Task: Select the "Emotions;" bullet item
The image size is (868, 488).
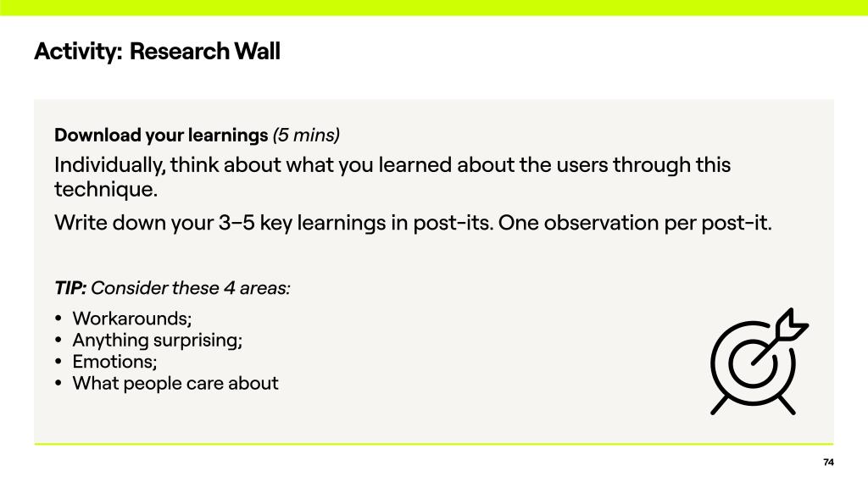Action: pos(114,362)
